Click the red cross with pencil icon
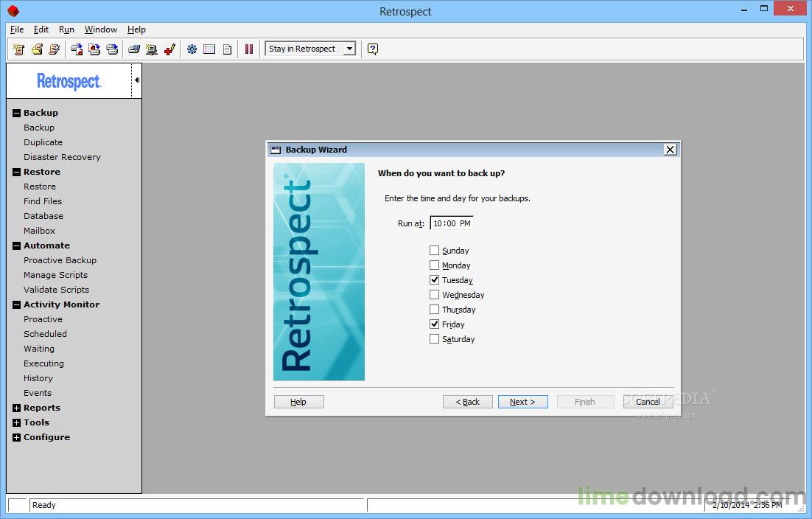Screen dimensions: 812x519 coord(169,49)
